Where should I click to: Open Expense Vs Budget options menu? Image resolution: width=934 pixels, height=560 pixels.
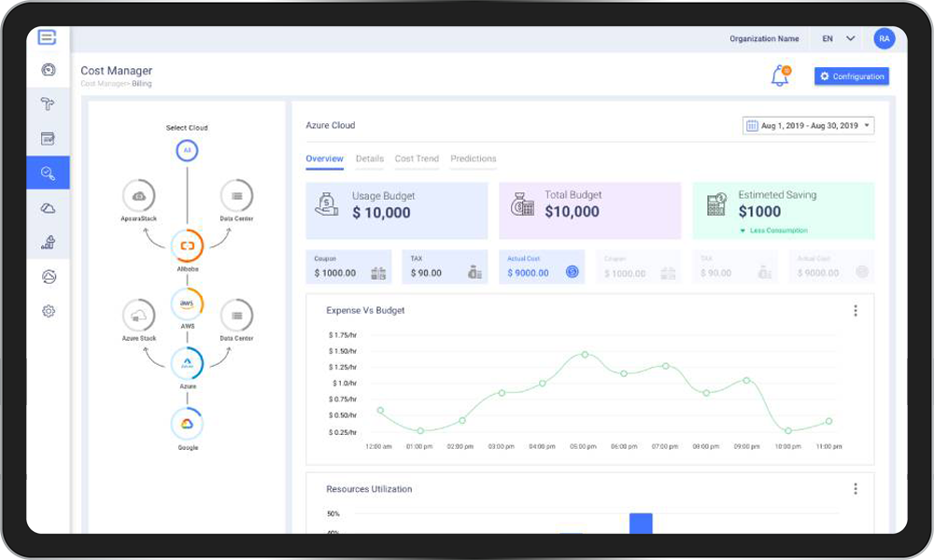[x=856, y=311]
